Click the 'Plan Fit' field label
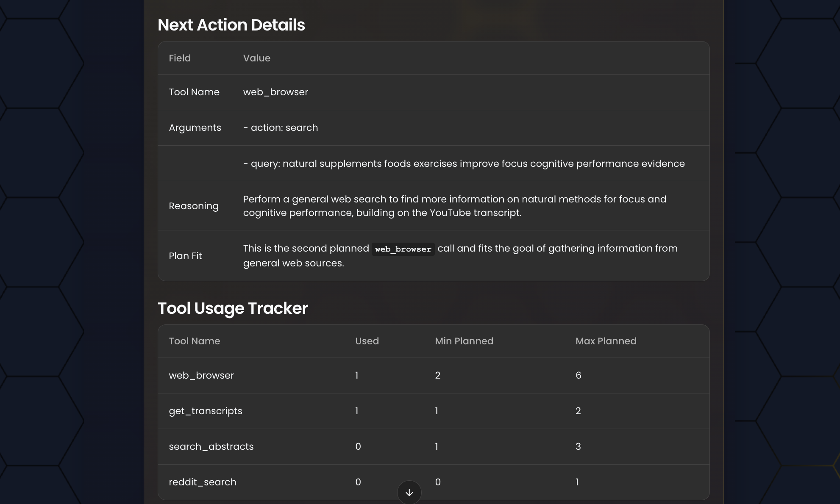Screen dimensions: 840x504 tap(185, 256)
